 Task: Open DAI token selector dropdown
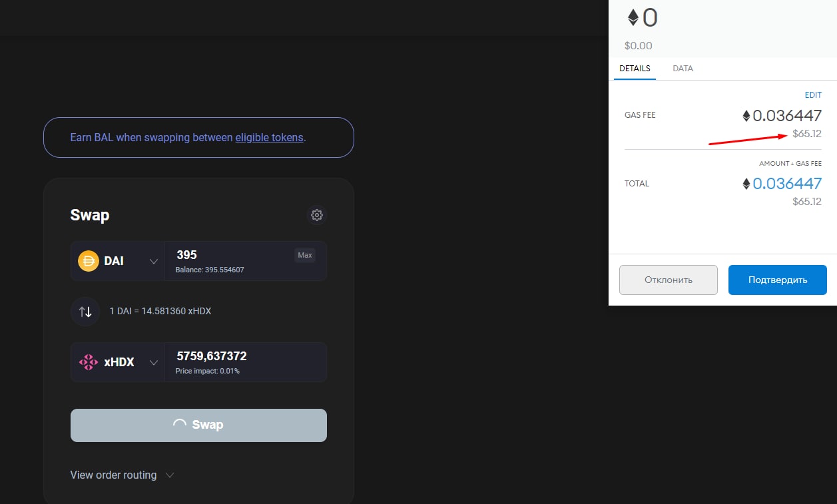[118, 261]
